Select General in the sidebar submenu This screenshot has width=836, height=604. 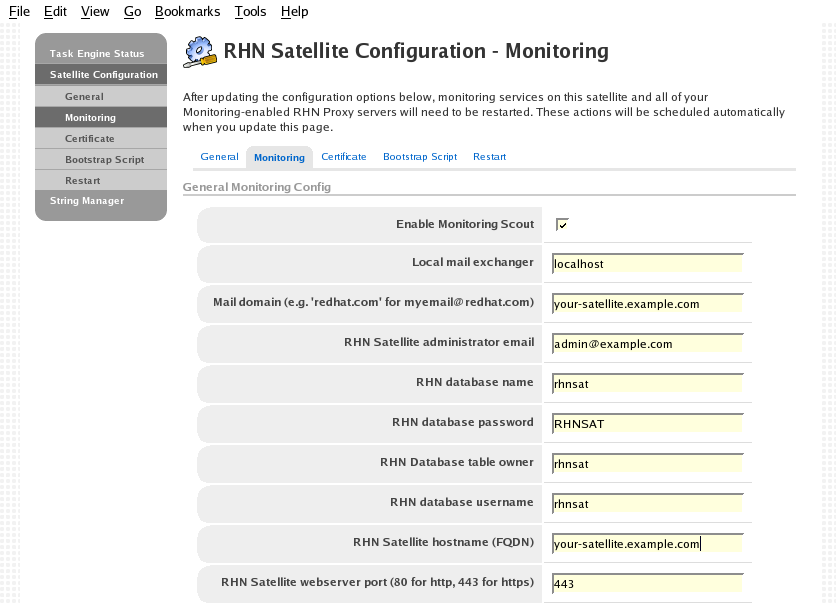tap(84, 97)
